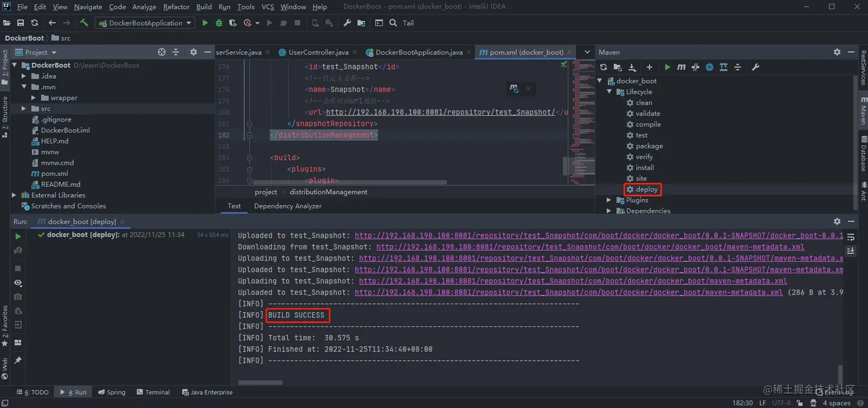The height and width of the screenshot is (408, 868).
Task: Open the Terminal tool window
Action: (x=153, y=392)
